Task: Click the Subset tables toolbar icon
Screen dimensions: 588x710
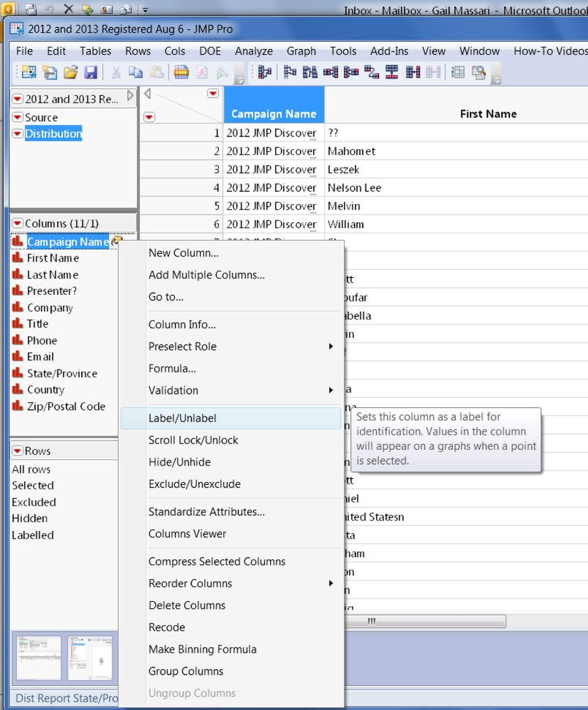Action: (289, 72)
